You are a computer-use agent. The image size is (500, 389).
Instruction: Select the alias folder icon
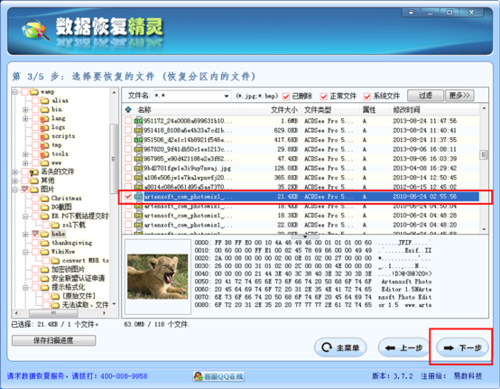(x=45, y=100)
